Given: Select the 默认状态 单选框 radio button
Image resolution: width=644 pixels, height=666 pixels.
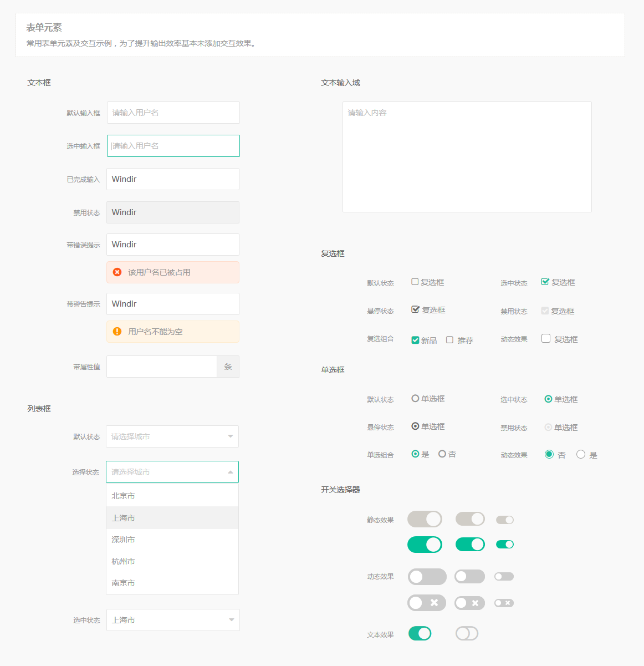Looking at the screenshot, I should point(415,398).
